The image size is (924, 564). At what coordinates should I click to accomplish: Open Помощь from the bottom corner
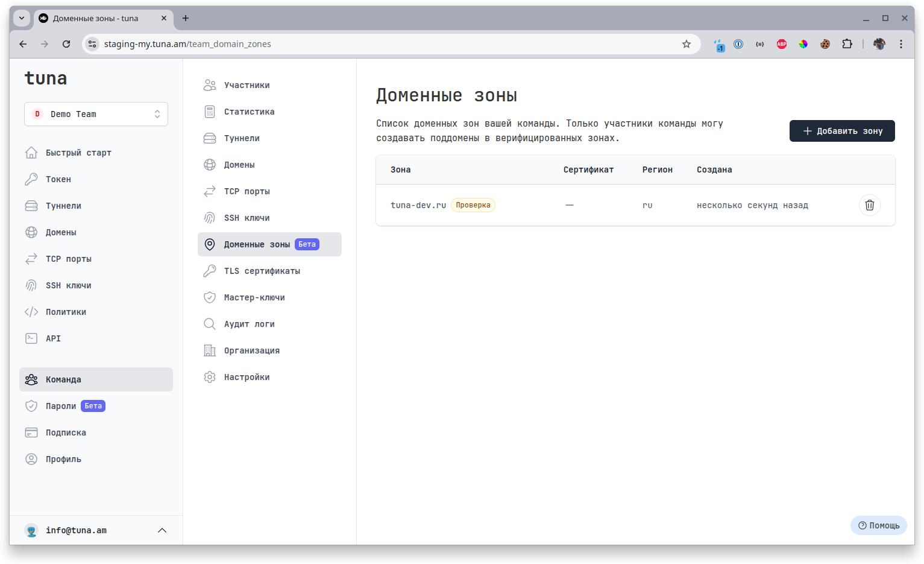[x=878, y=525]
